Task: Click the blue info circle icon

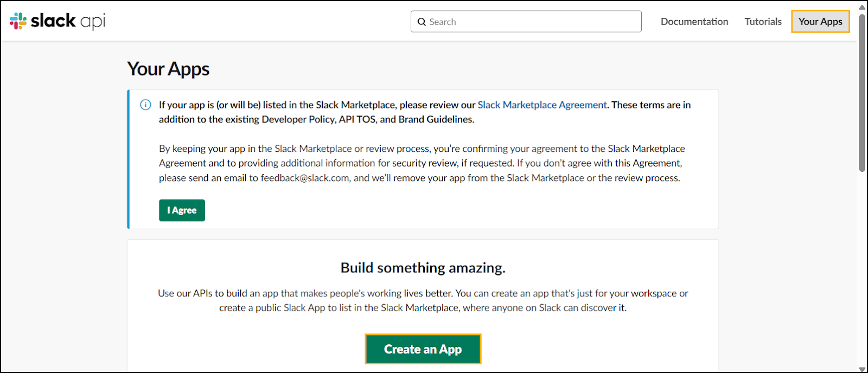Action: 145,105
